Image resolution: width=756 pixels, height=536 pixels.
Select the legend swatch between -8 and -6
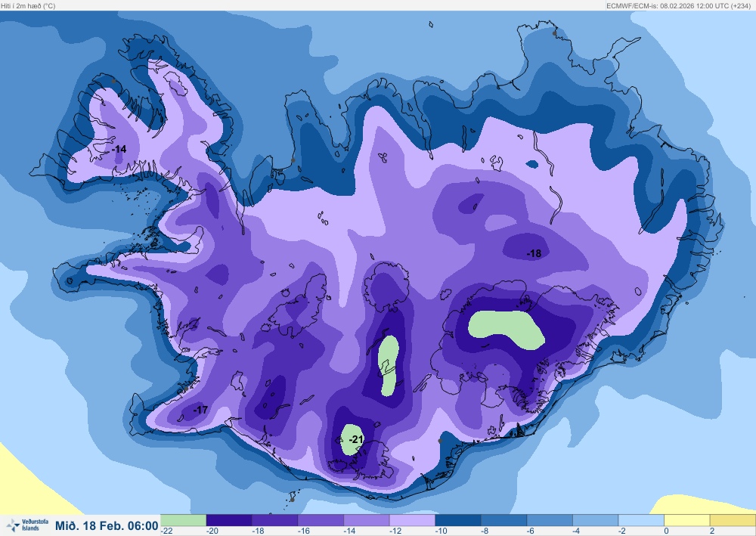[503, 520]
